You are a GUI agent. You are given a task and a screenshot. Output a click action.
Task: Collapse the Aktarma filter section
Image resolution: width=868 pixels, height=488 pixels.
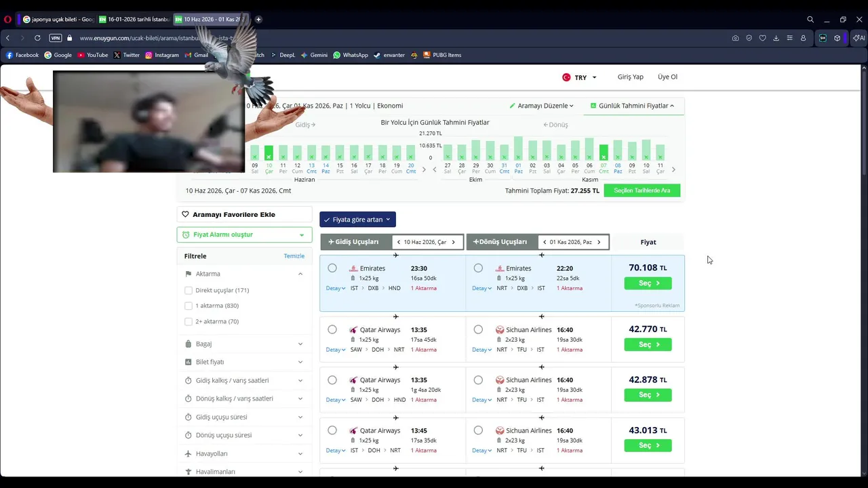tap(245, 274)
